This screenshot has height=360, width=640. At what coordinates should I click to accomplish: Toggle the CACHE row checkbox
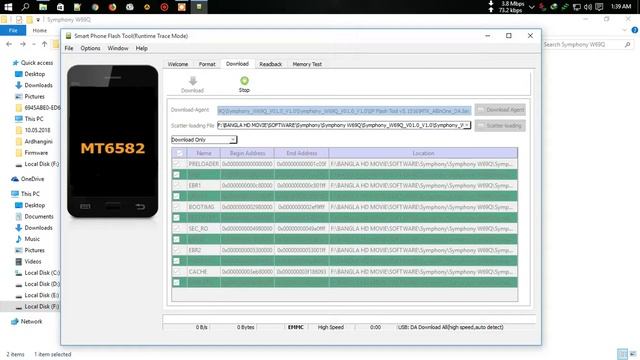click(176, 271)
